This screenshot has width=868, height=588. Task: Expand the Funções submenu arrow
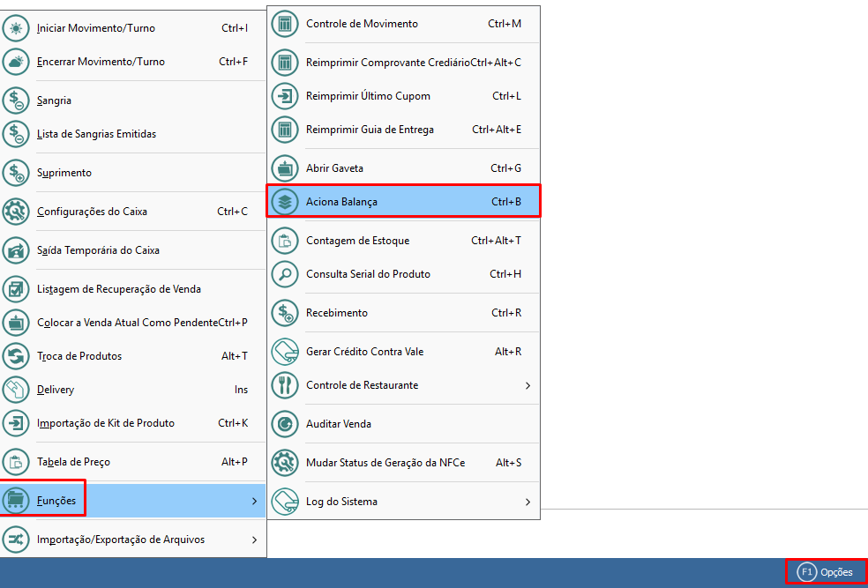[254, 502]
